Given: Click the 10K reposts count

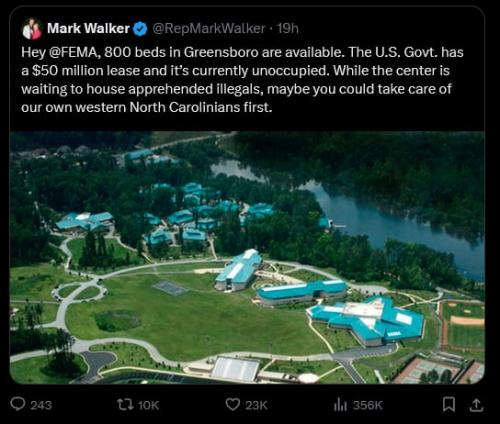Looking at the screenshot, I should 148,405.
